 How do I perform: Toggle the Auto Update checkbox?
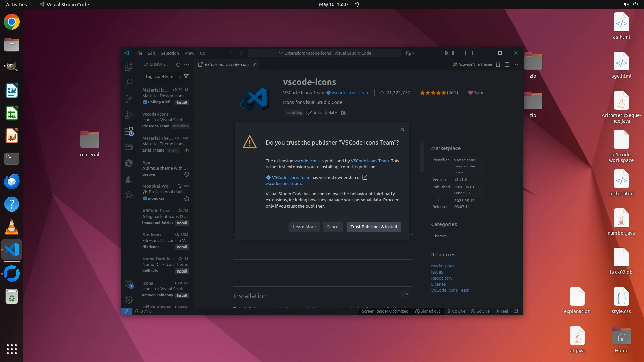tap(309, 113)
